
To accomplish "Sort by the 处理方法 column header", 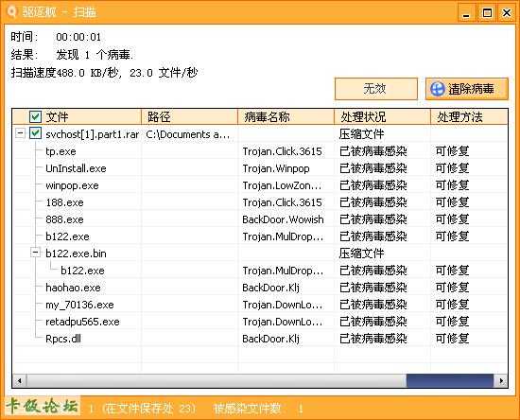I will (469, 116).
